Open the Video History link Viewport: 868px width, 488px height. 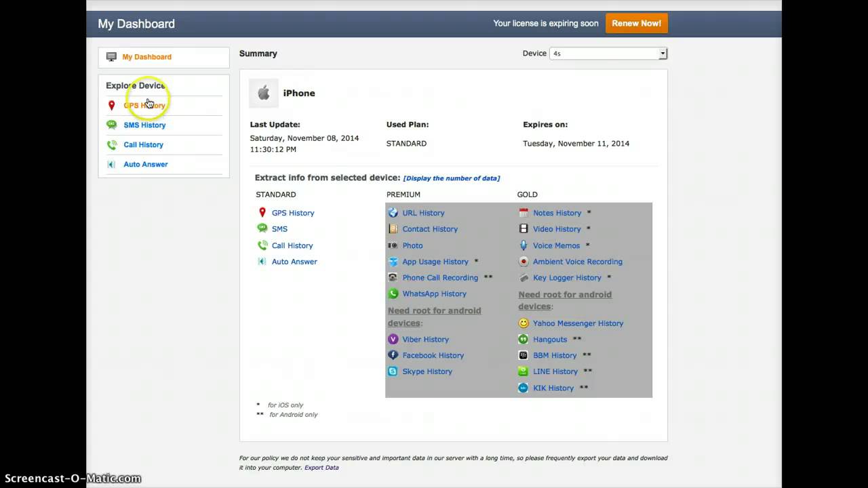coord(557,229)
